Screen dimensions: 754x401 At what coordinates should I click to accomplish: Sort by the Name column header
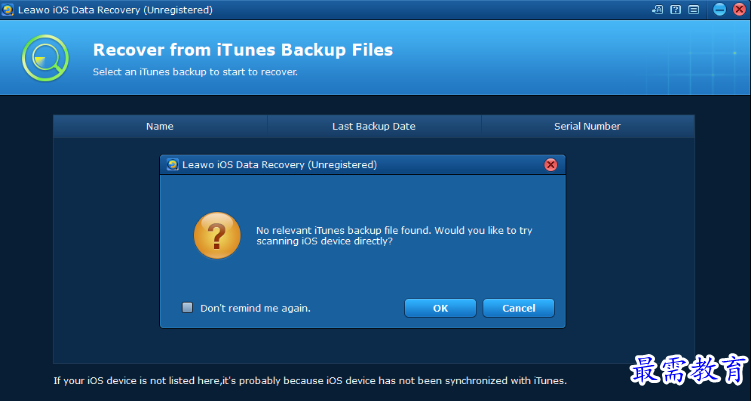click(160, 126)
